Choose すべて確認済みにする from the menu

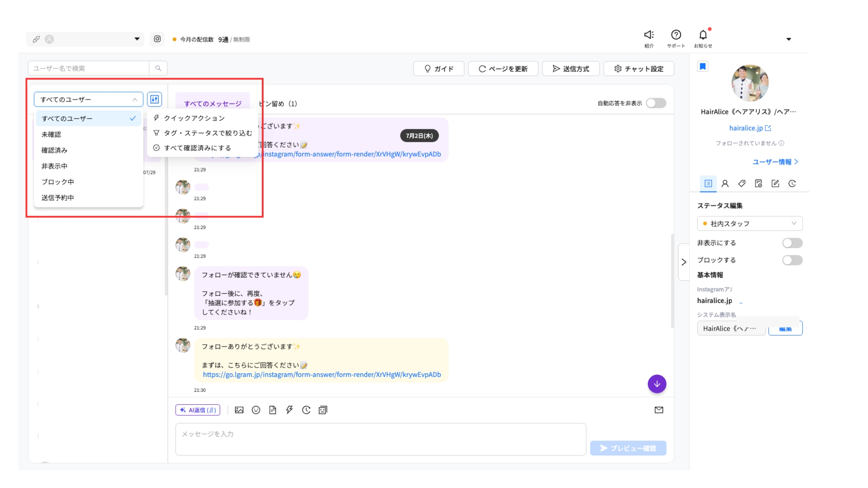[x=198, y=148]
